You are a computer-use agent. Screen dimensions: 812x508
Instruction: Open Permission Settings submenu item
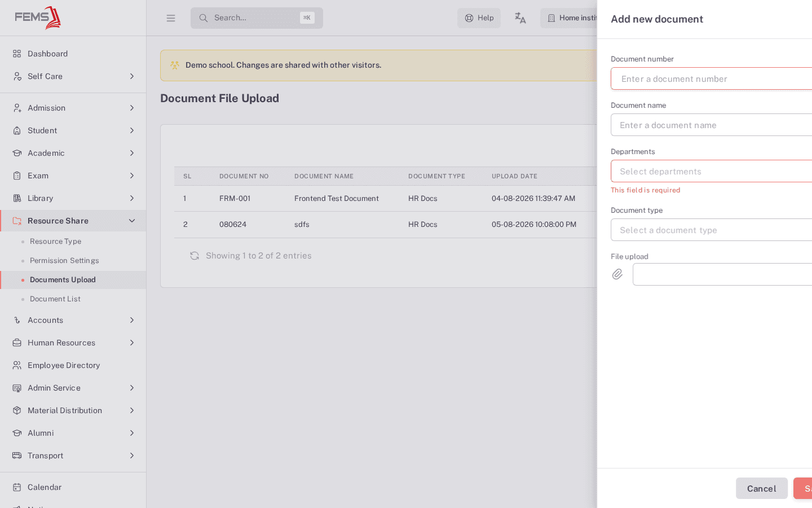tap(64, 261)
